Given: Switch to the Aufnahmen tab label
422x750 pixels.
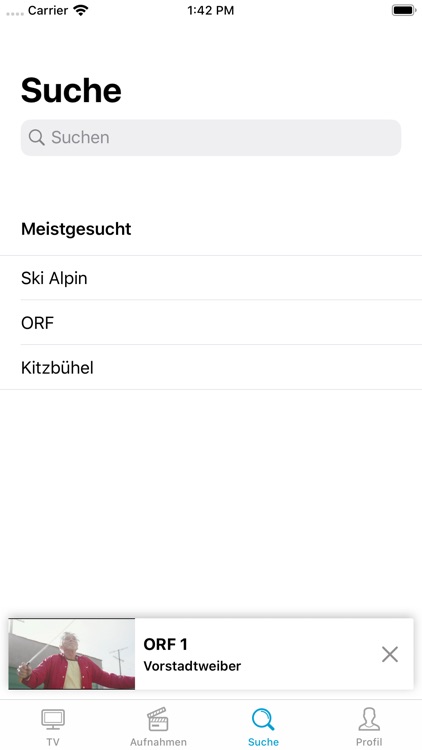Looking at the screenshot, I should tap(158, 742).
